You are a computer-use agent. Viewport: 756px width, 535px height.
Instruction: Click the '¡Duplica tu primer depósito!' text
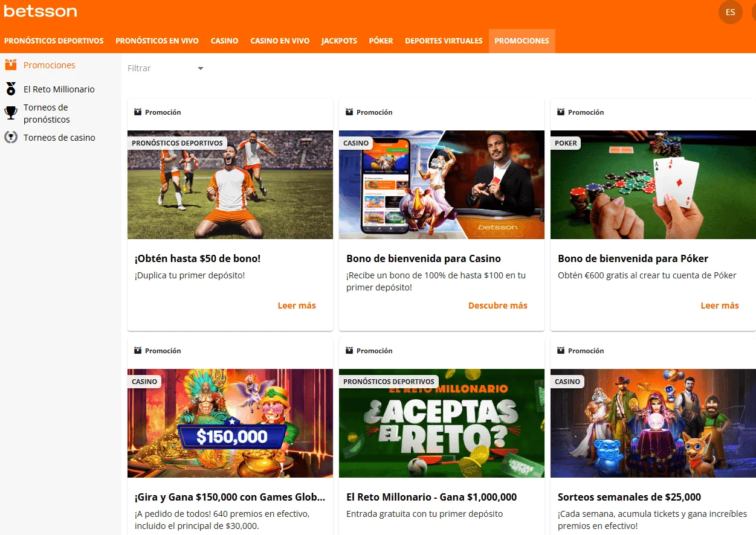tap(190, 275)
